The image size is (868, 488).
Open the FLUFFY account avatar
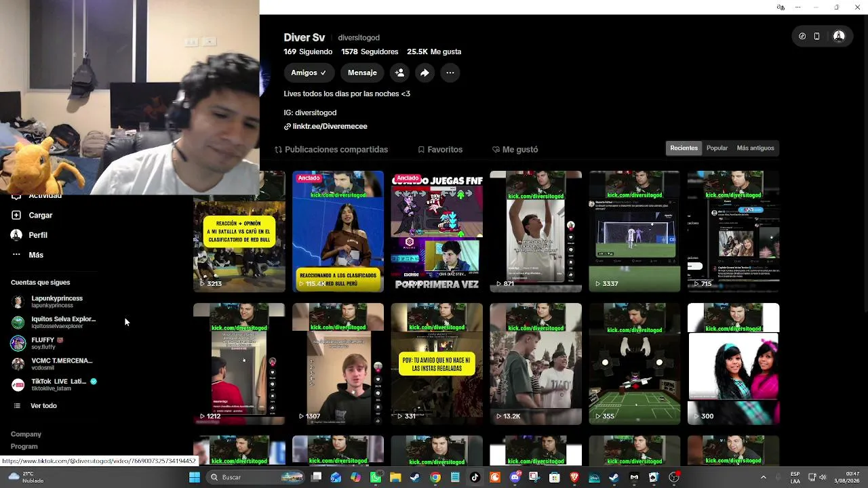(18, 343)
